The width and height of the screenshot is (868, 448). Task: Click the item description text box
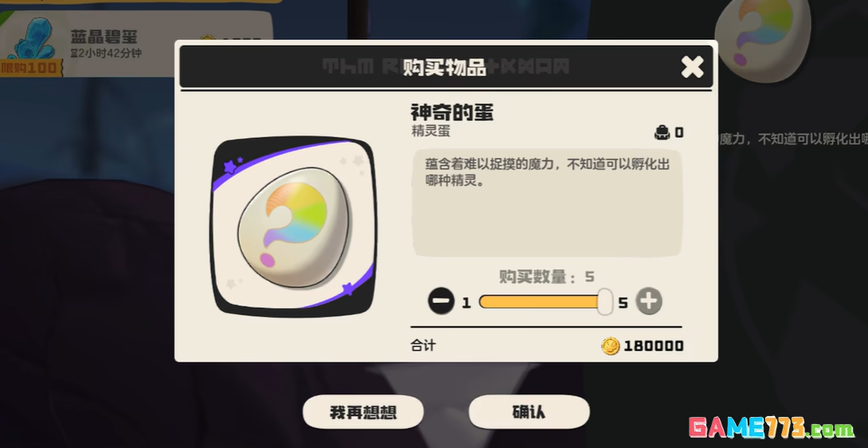[546, 202]
